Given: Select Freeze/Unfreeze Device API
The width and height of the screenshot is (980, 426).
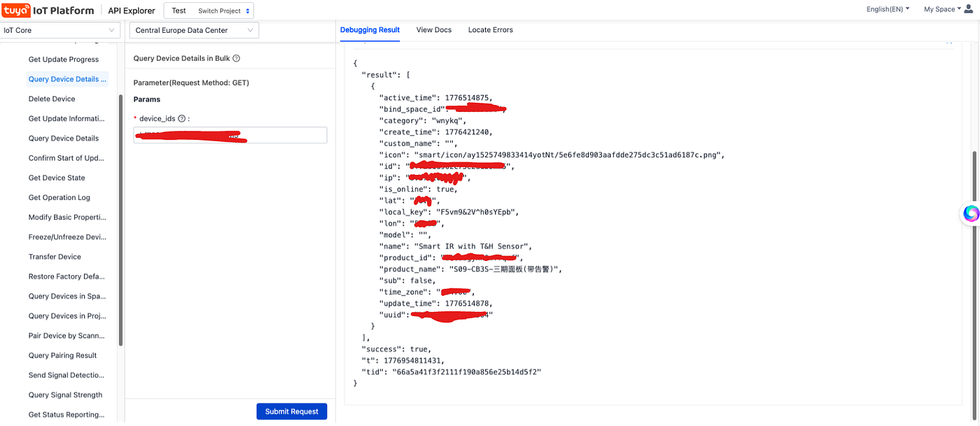Looking at the screenshot, I should pyautogui.click(x=66, y=237).
